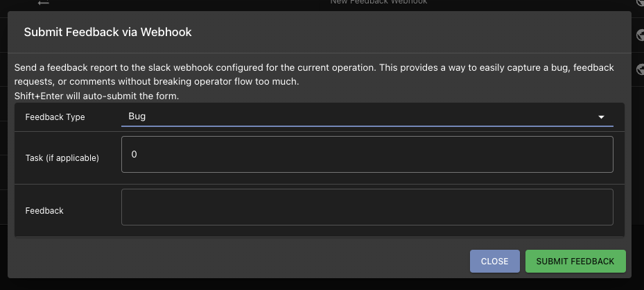Expand the Feedback Type dropdown arrow
This screenshot has height=290, width=644.
(601, 117)
